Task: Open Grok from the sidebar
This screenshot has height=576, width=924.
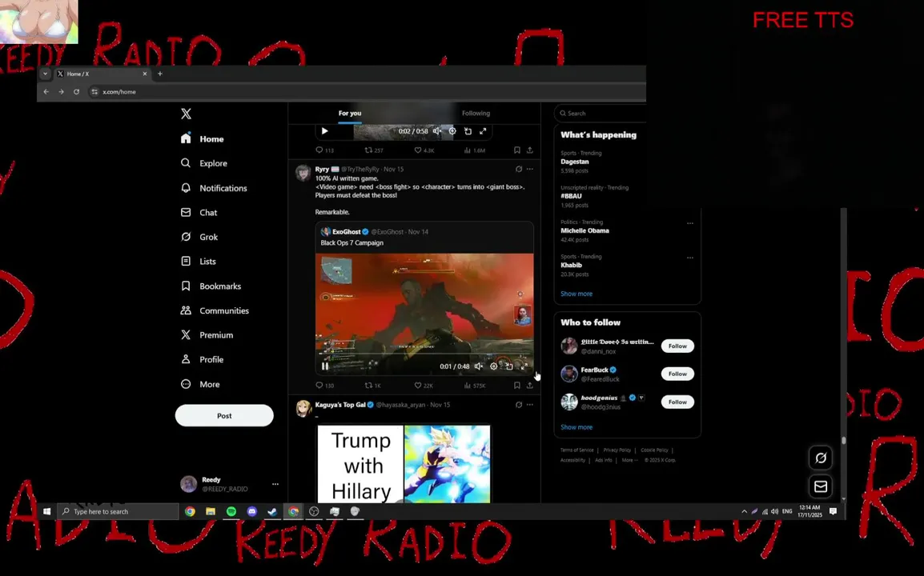Action: tap(199, 237)
